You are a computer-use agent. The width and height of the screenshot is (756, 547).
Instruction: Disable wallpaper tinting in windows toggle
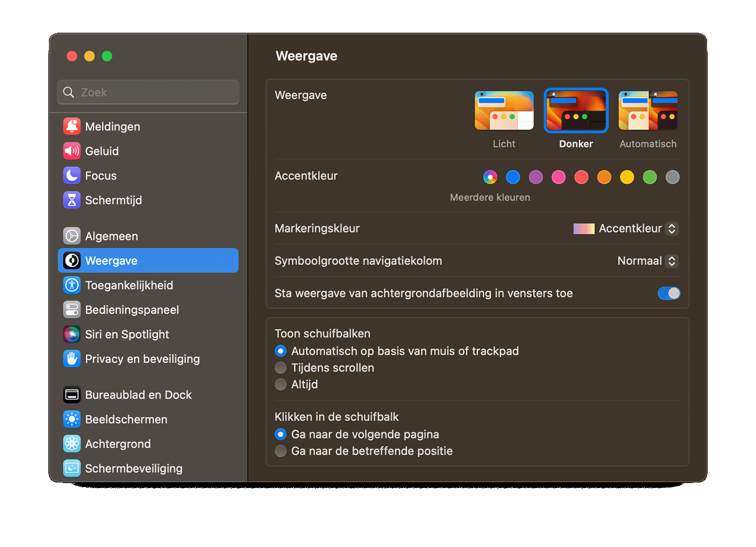coord(668,293)
